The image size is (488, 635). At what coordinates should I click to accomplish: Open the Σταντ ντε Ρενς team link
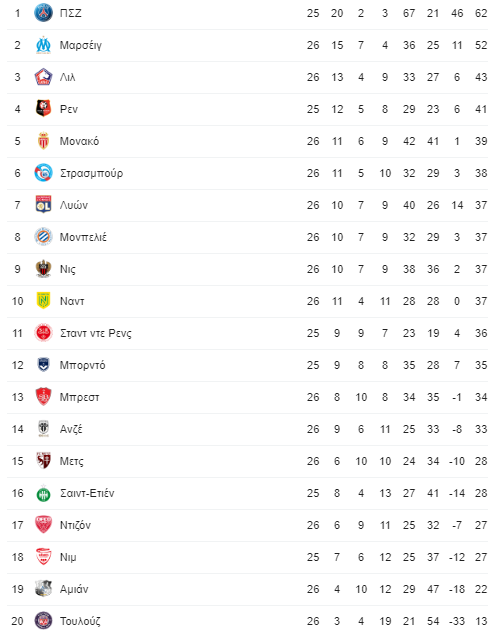click(x=96, y=333)
